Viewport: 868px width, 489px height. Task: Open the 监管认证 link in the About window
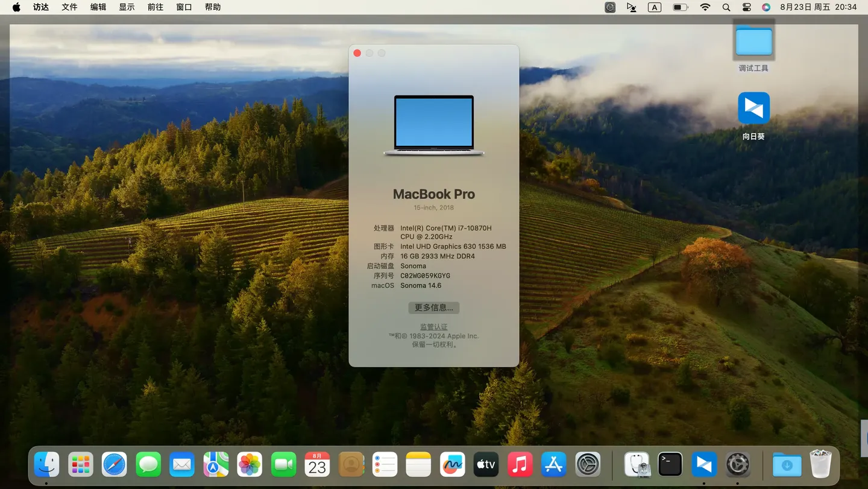[433, 326]
